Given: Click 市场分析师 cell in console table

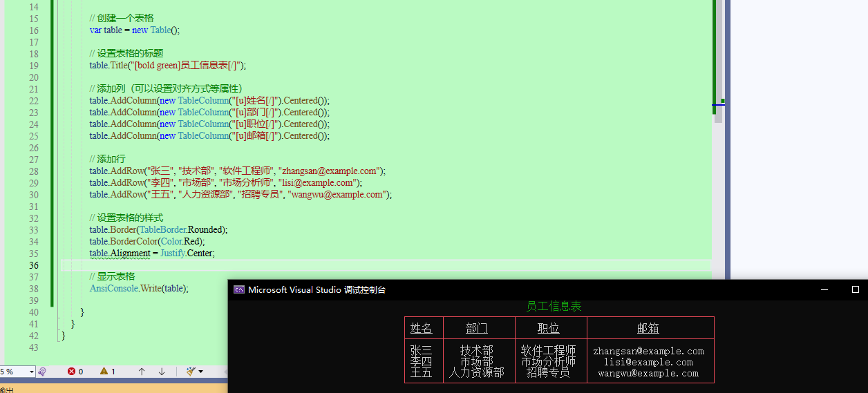Looking at the screenshot, I should pyautogui.click(x=548, y=362).
